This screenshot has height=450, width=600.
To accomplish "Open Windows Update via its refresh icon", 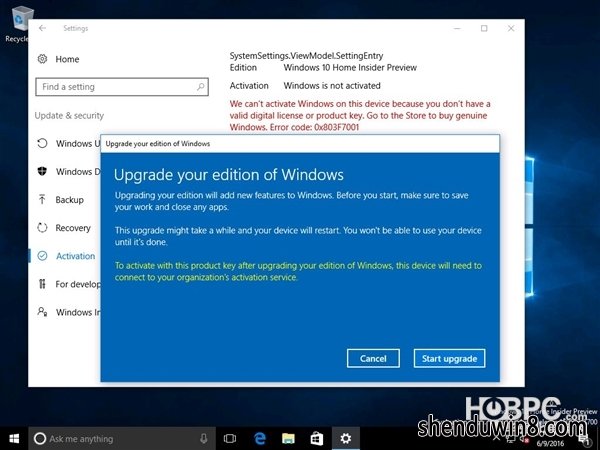I will click(42, 143).
